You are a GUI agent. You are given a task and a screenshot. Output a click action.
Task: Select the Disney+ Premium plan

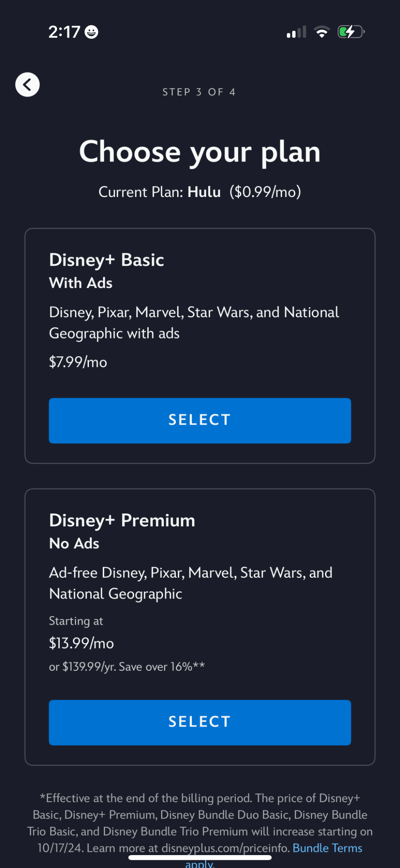coord(200,722)
